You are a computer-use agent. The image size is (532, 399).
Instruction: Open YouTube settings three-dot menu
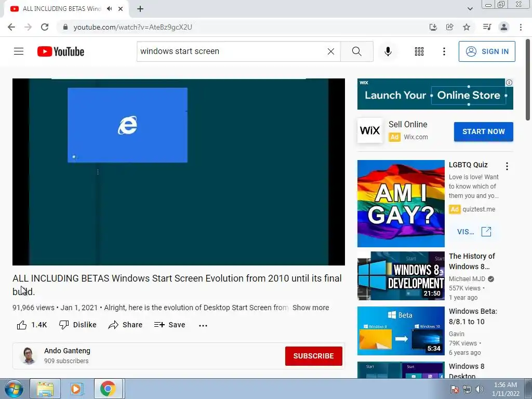(x=444, y=51)
